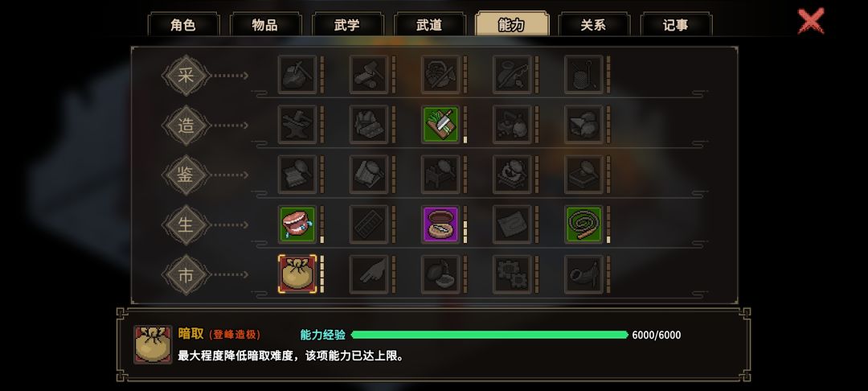Select the laughing mouth ability icon
This screenshot has height=391, width=868.
point(297,224)
